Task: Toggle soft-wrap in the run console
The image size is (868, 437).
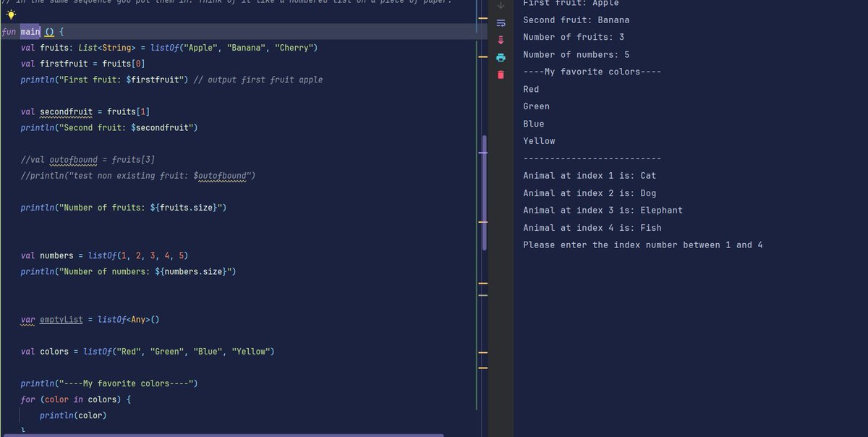Action: (500, 23)
